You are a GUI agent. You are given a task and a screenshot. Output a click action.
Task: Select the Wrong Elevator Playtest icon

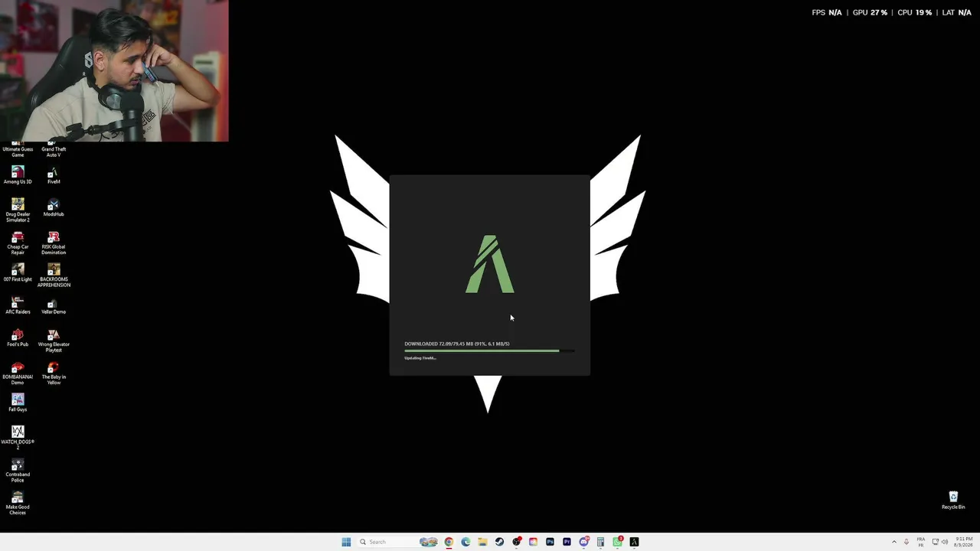[54, 340]
